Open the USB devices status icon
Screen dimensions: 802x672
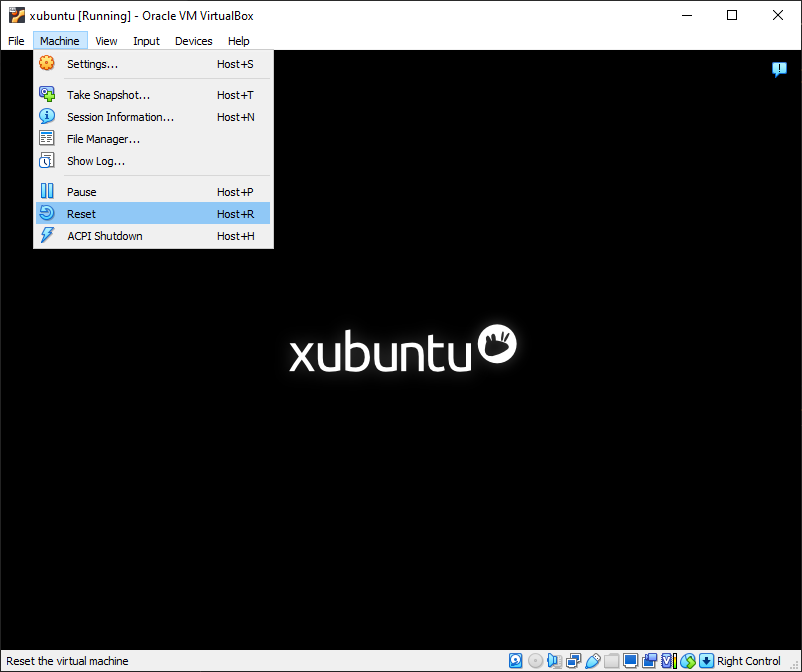pos(593,661)
